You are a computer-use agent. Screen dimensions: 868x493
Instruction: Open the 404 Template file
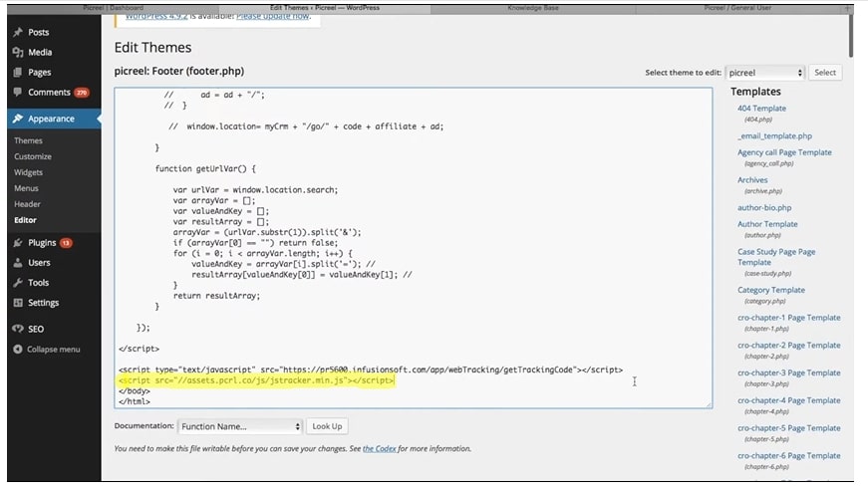(761, 109)
